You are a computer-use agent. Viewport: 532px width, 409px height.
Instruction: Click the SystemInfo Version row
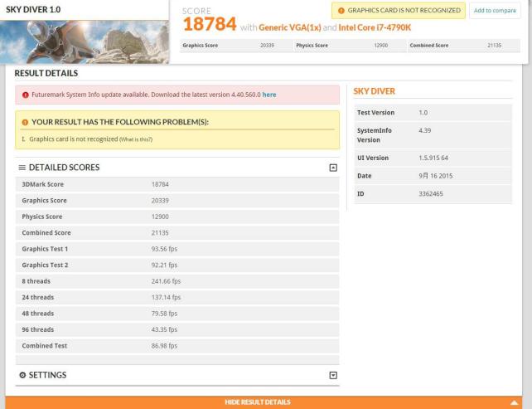click(x=433, y=135)
